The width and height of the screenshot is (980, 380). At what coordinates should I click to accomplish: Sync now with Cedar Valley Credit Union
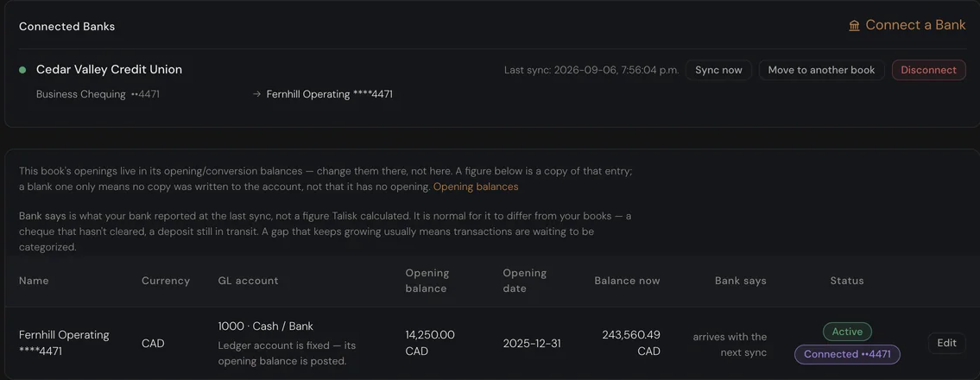pos(718,70)
